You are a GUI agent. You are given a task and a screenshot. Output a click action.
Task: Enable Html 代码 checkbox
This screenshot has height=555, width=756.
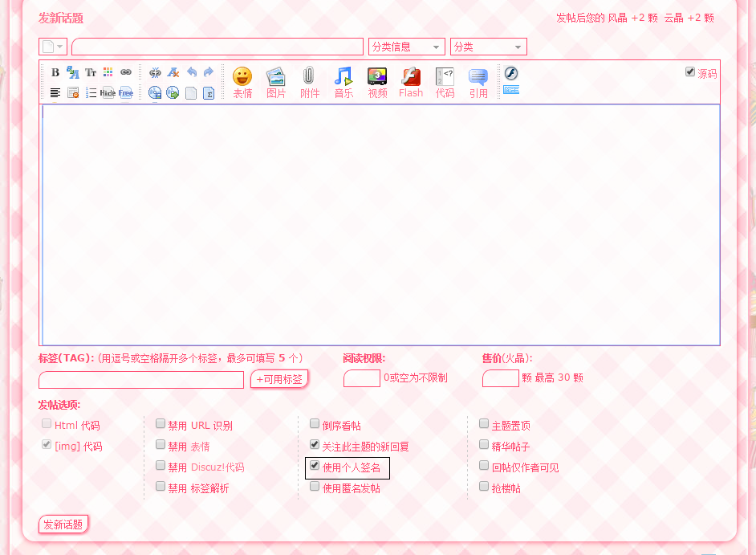tap(47, 424)
